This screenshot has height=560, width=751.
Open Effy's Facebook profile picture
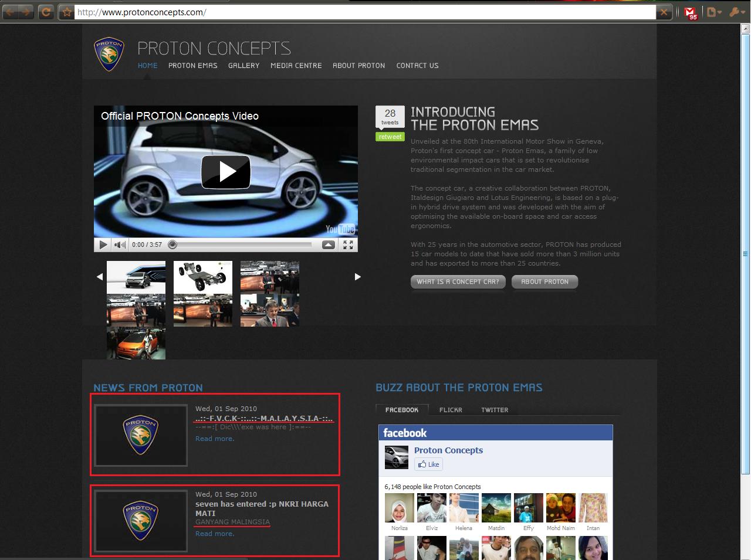pyautogui.click(x=529, y=508)
